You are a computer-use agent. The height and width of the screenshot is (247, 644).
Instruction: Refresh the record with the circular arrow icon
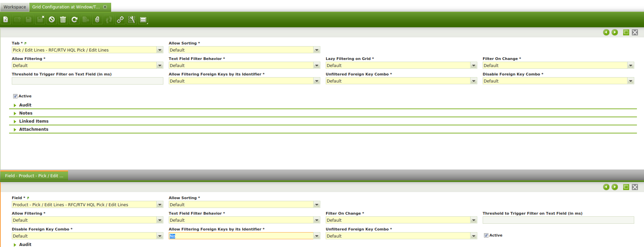pos(74,20)
